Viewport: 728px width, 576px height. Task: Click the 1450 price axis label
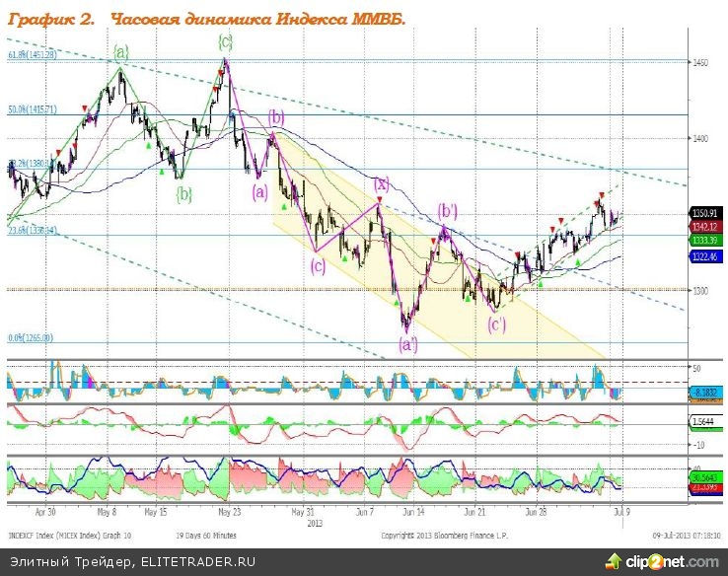click(700, 62)
